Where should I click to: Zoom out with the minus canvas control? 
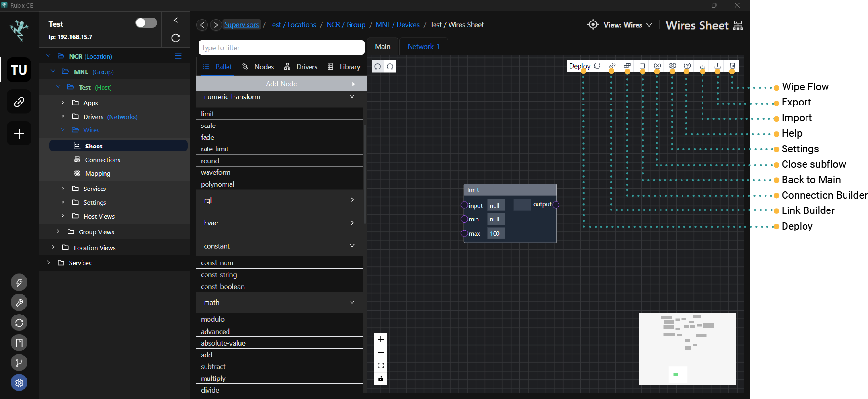(x=381, y=353)
